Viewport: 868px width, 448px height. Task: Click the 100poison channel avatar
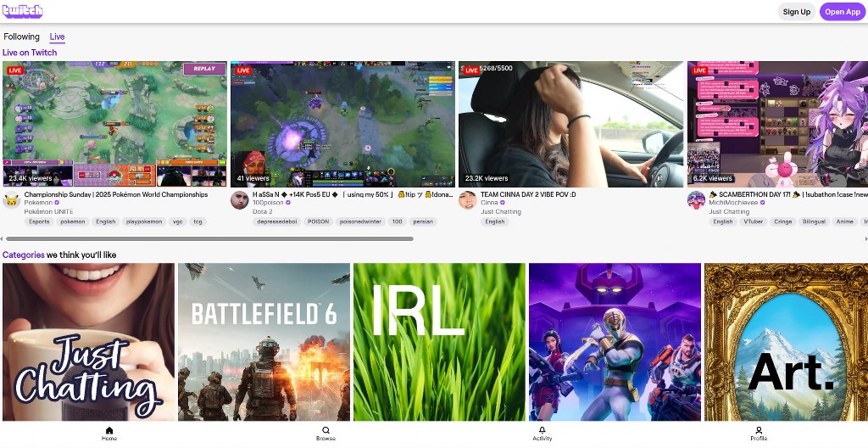pos(240,200)
